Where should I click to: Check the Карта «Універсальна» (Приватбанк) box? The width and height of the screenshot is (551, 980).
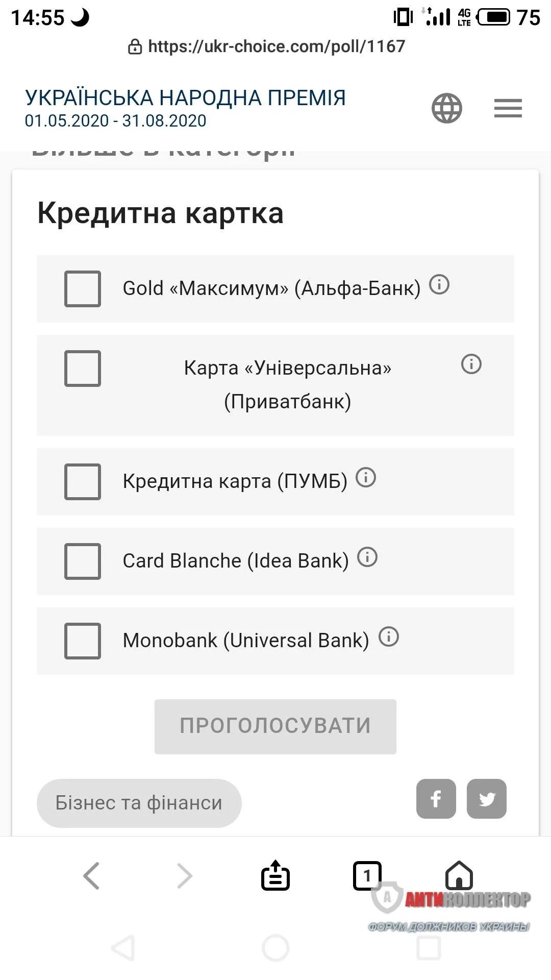pos(83,368)
